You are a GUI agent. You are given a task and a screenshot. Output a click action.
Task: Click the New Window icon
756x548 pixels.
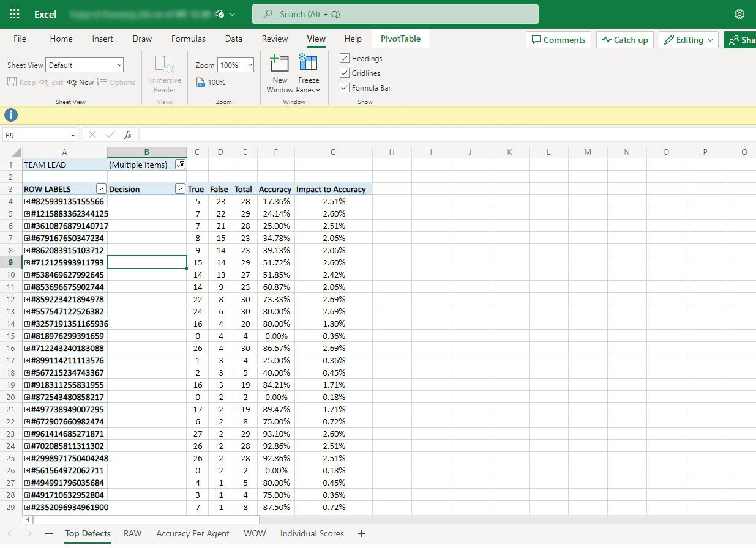point(279,64)
